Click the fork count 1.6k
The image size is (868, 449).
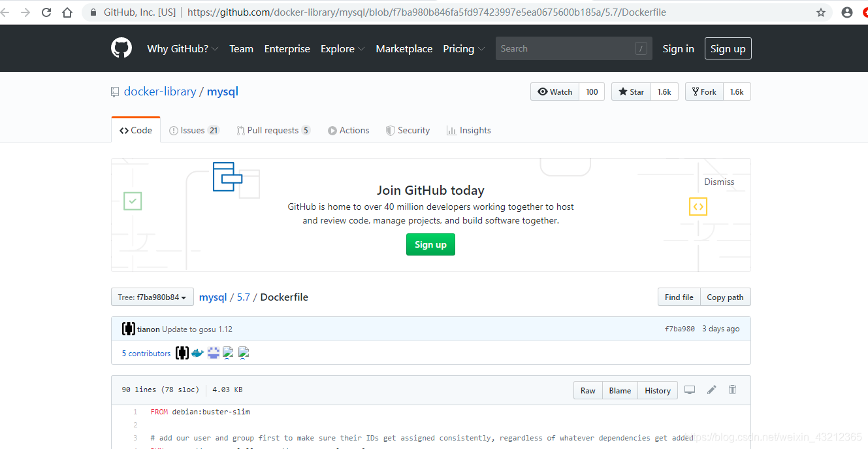(737, 92)
